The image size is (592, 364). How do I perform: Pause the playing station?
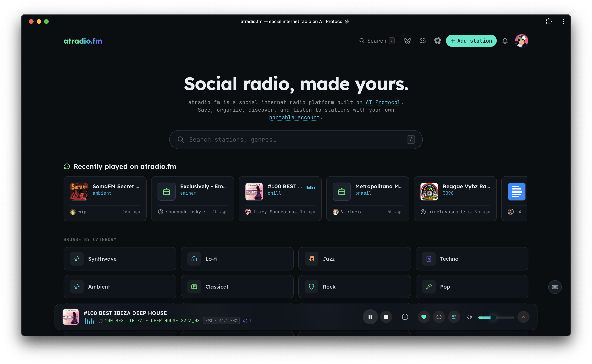[370, 317]
